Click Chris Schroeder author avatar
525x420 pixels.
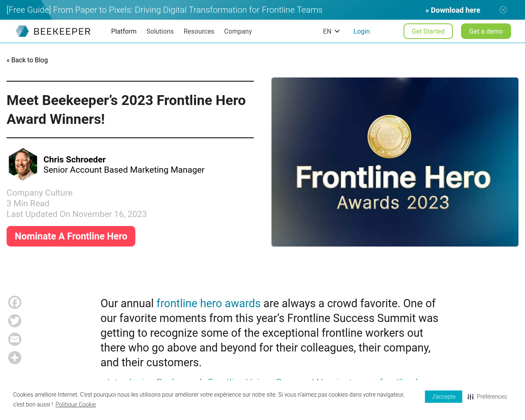coord(23,164)
